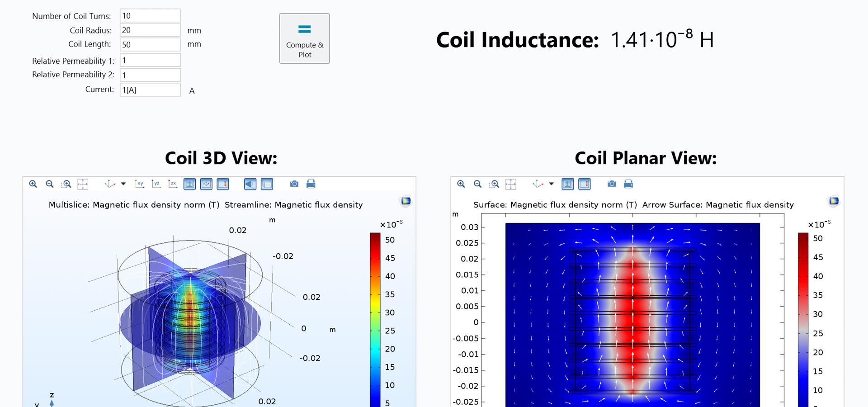Go to default view in Planar View
The height and width of the screenshot is (407, 868).
[x=538, y=184]
